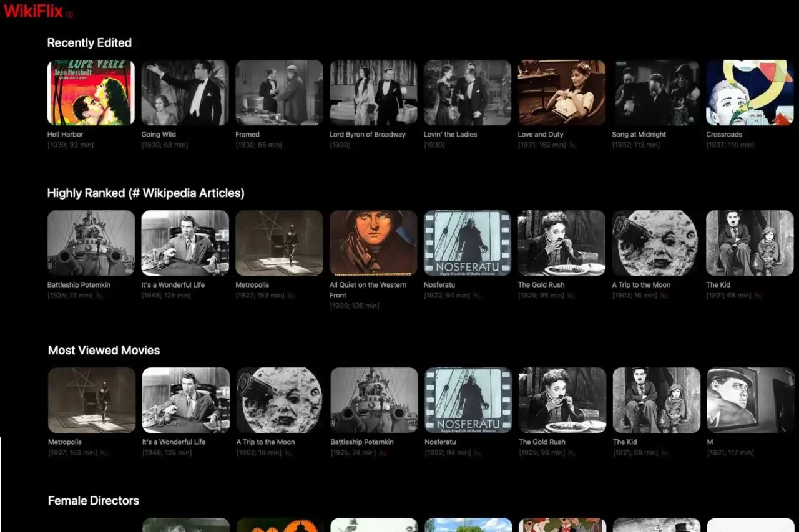
Task: Open the Nosferatu thumbnail in Highly Ranked
Action: coord(468,243)
